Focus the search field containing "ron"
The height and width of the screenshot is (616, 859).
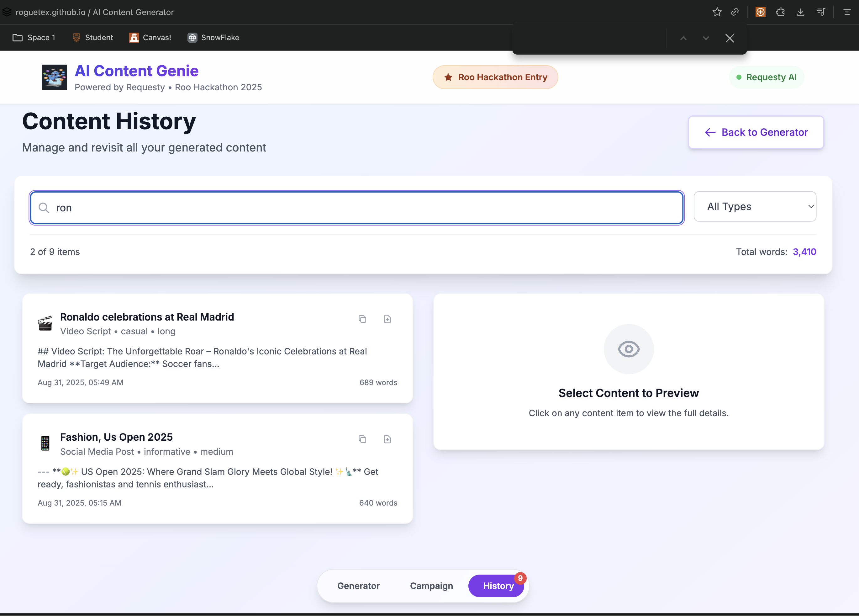[356, 208]
